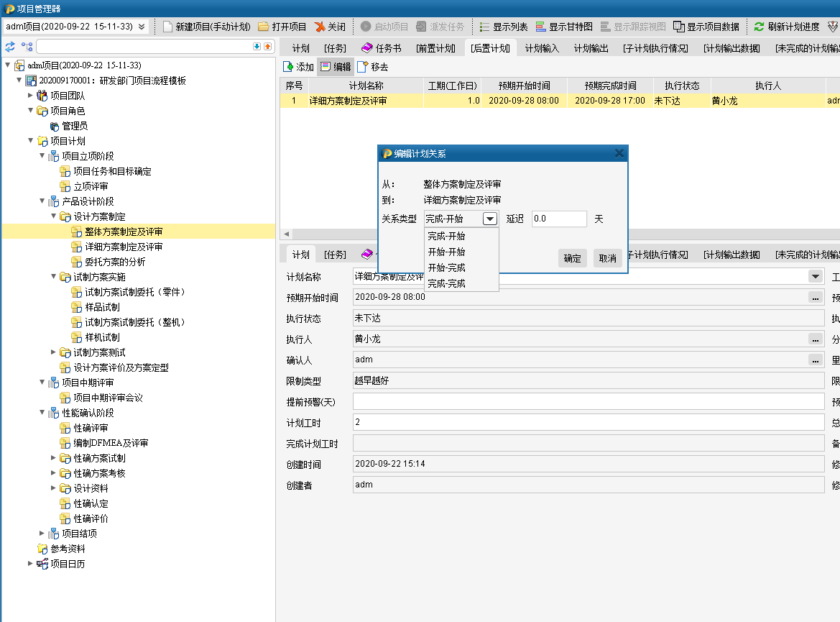Click the 显示列表 toolbar icon
840x622 pixels.
click(485, 27)
